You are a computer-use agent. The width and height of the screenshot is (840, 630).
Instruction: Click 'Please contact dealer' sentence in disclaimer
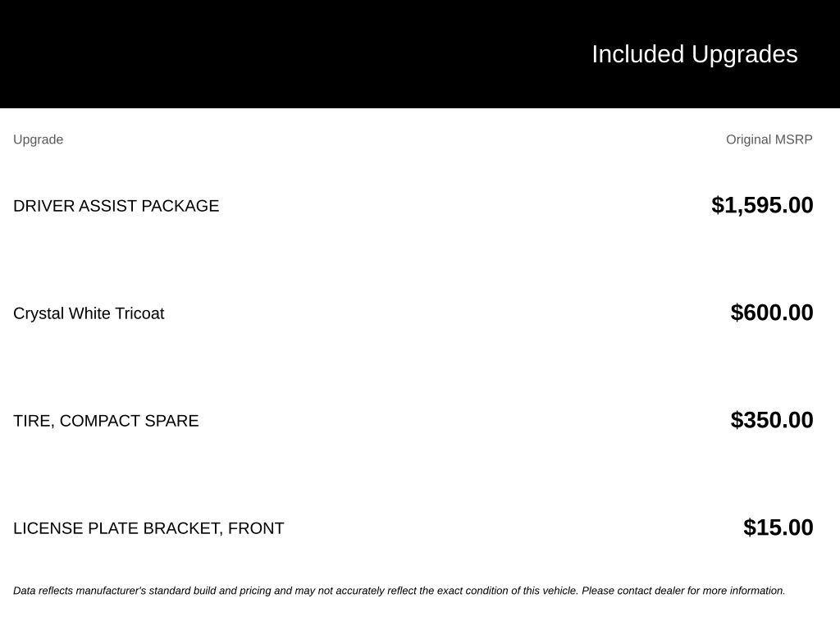(683, 591)
